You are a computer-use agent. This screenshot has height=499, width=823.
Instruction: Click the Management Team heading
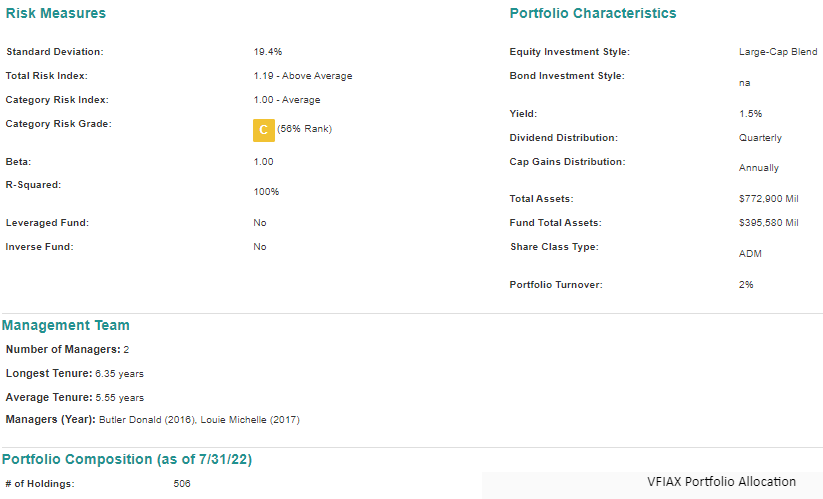click(66, 325)
